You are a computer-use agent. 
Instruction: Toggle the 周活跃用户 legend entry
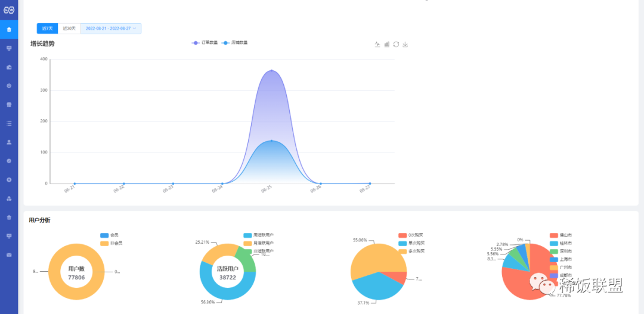coord(258,235)
